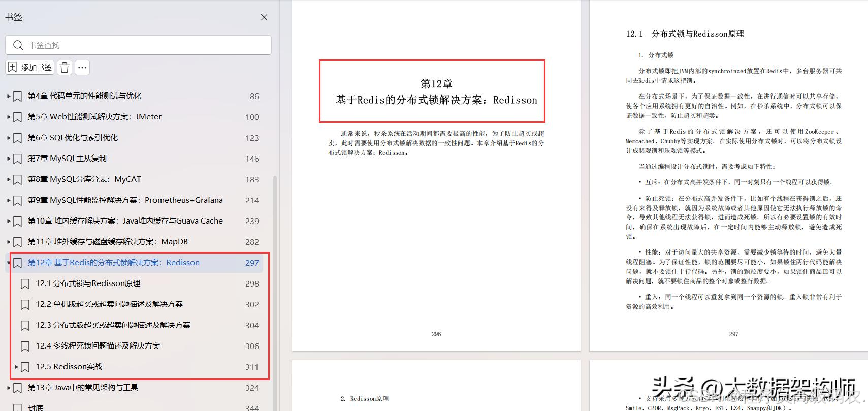Click the 2. Redisson原理 heading on lower page

coord(364,399)
